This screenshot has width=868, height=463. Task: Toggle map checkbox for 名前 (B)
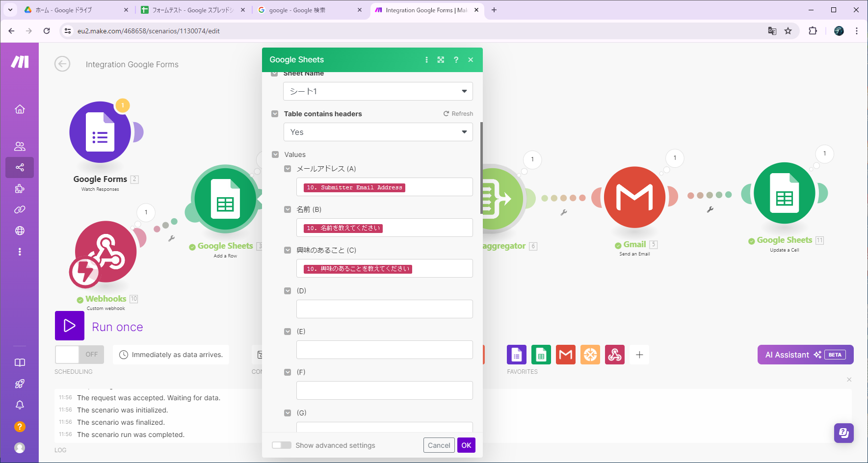[288, 209]
